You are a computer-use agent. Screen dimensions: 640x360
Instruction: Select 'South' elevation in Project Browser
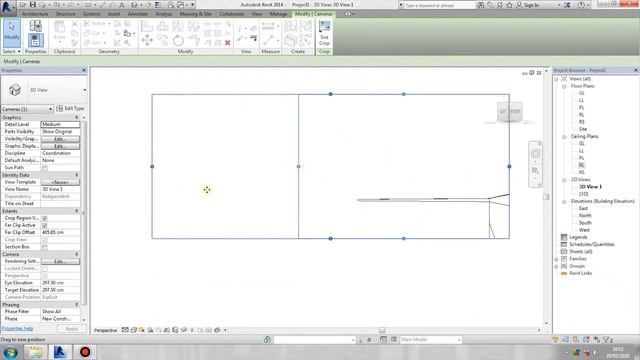[585, 223]
